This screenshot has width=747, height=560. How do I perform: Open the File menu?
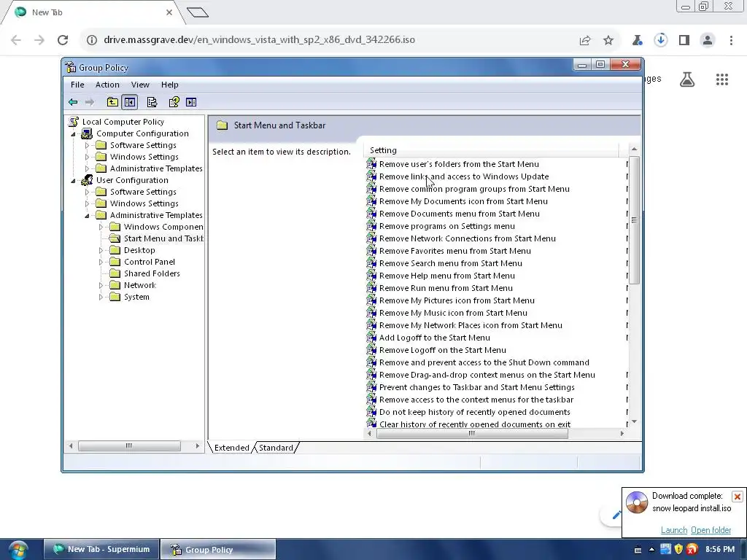tap(77, 85)
